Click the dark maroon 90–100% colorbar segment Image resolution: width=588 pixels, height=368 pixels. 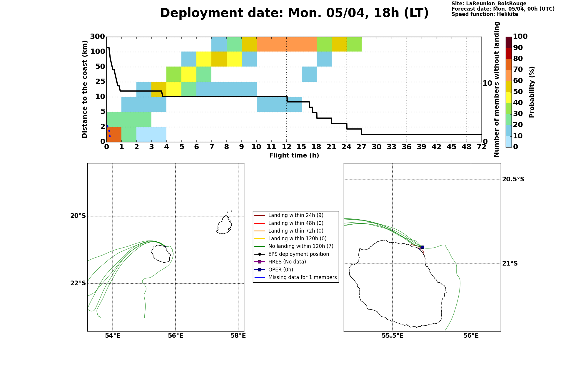pos(509,42)
